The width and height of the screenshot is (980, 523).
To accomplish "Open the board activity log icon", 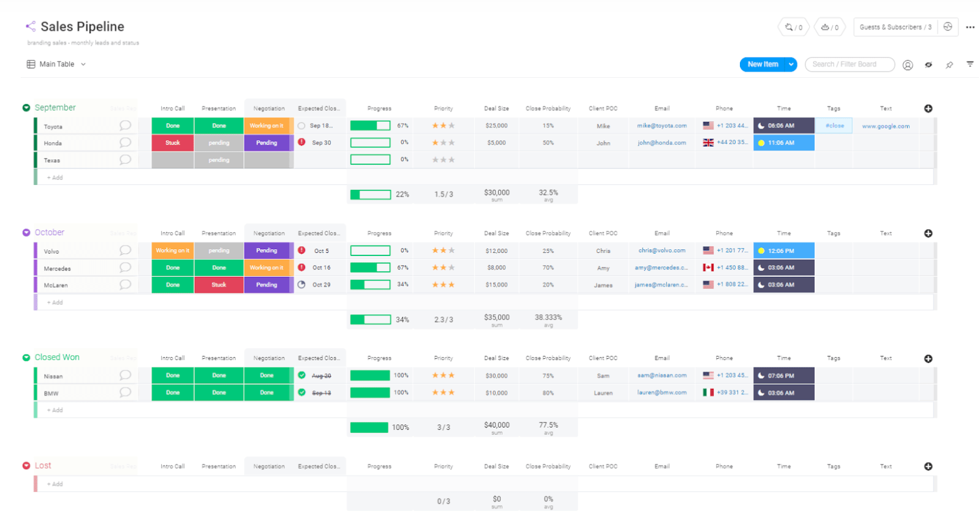I will pos(948,27).
